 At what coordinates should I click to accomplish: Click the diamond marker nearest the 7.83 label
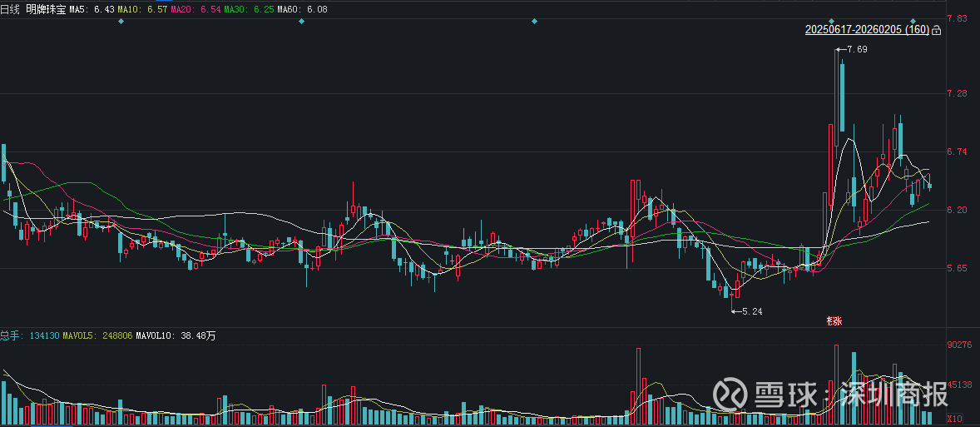(913, 21)
